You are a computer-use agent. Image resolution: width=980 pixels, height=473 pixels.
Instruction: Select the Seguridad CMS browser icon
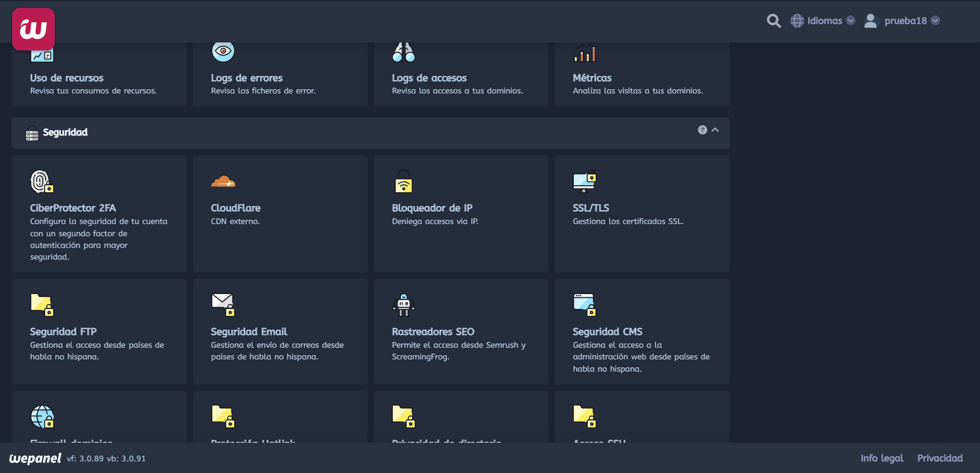(584, 305)
